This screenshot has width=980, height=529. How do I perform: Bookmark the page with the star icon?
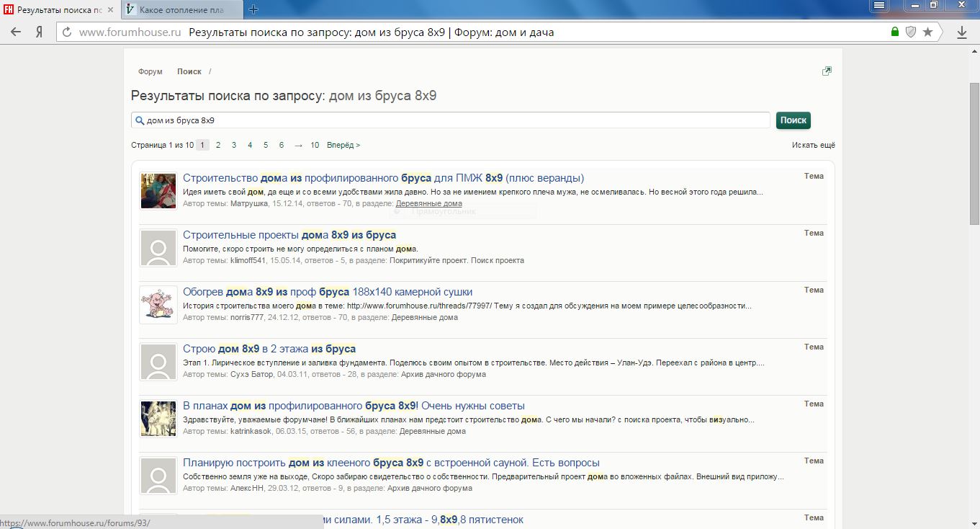pyautogui.click(x=928, y=32)
